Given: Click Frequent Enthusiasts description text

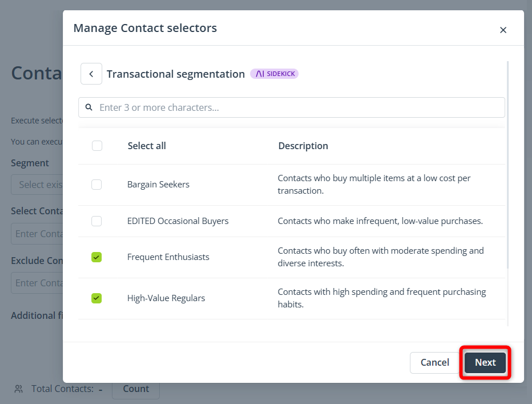Looking at the screenshot, I should [x=381, y=257].
